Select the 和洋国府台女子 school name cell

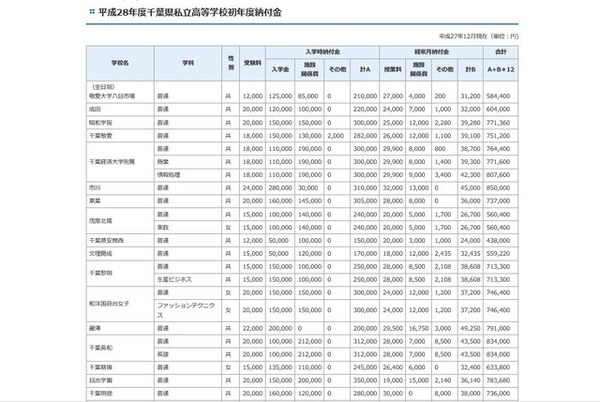120,304
